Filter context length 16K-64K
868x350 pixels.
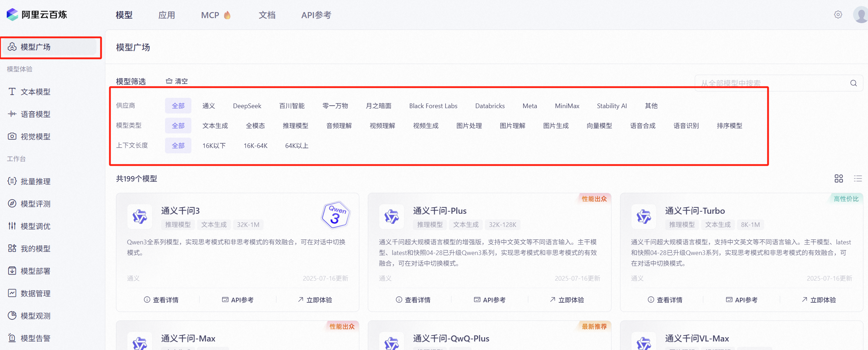255,145
